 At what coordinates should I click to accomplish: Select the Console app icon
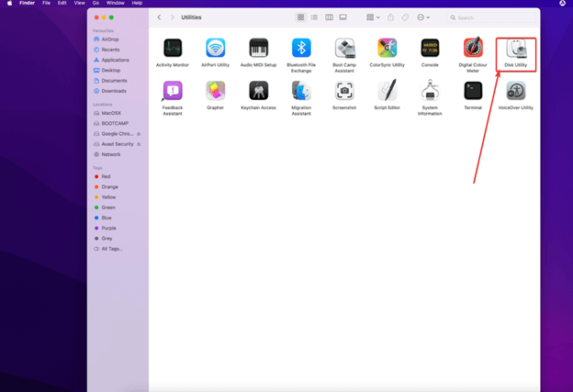point(430,48)
